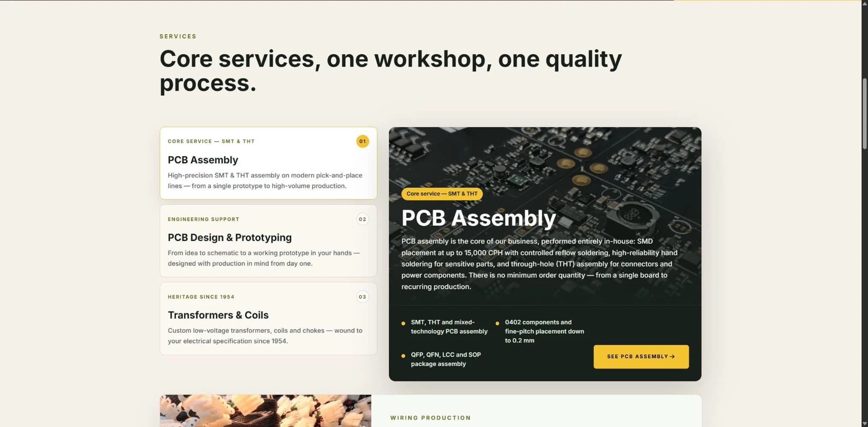Click the 'HERITAGE SINCE 1954' label
Screen dimensions: 868x427
click(201, 297)
